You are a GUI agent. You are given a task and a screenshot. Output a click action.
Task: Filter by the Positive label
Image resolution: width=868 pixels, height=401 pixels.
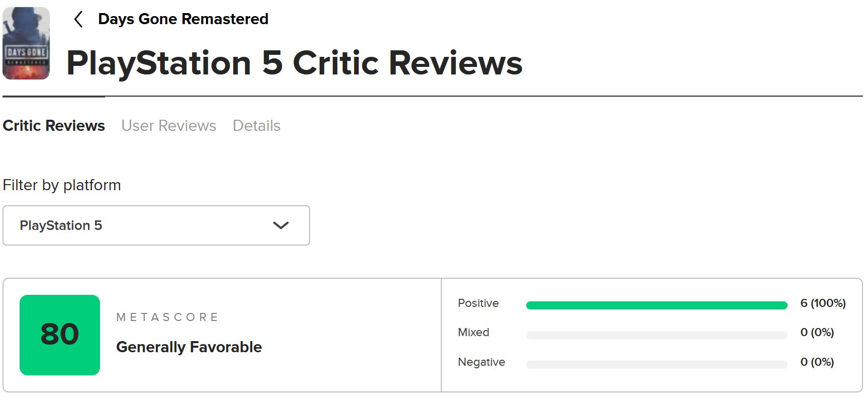[x=478, y=303]
